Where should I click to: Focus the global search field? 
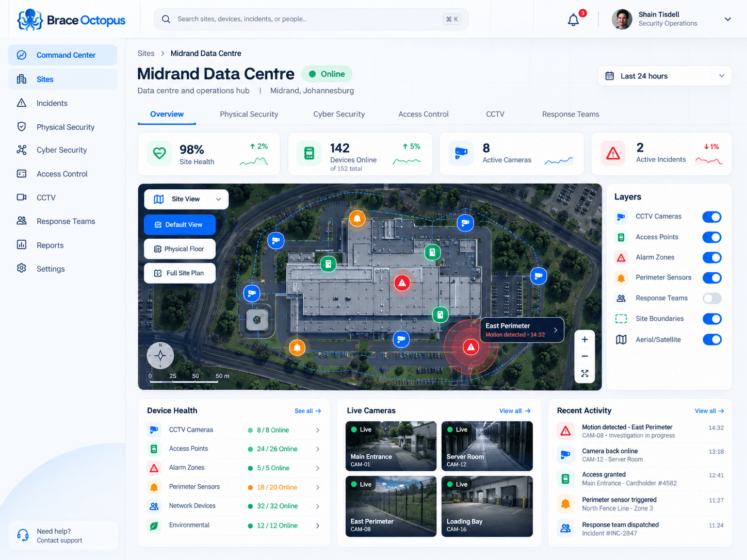[311, 19]
